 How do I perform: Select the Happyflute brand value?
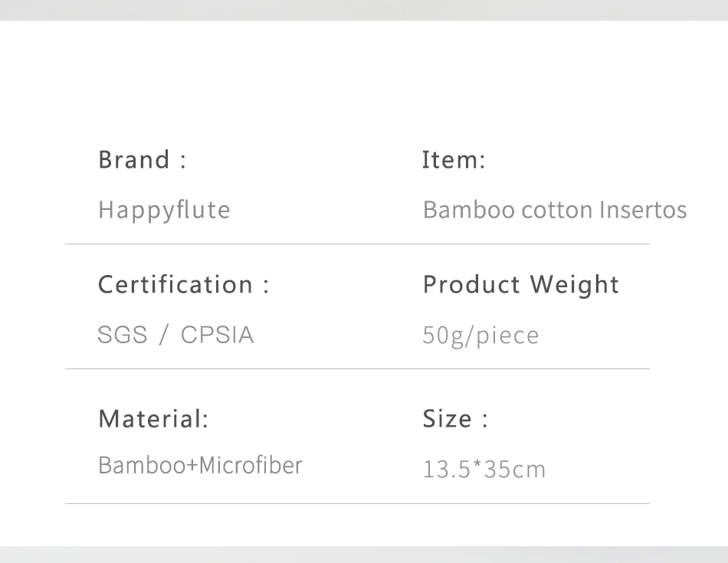pyautogui.click(x=164, y=210)
